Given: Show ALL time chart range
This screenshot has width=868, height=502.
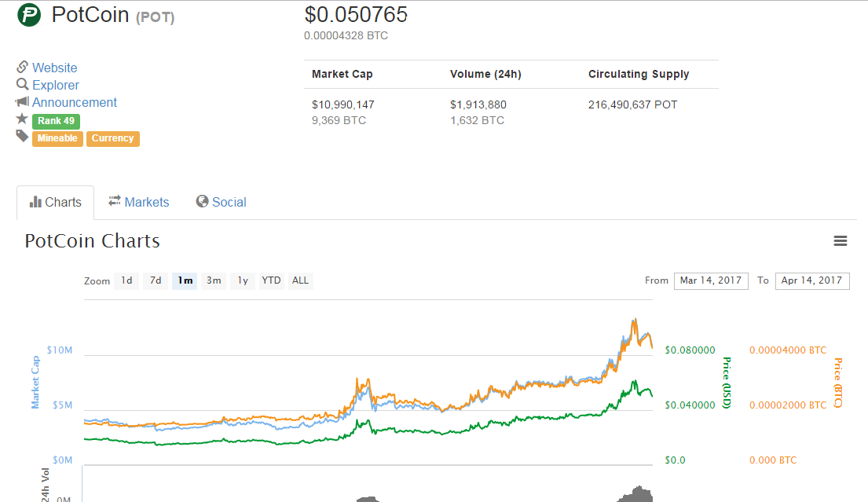Looking at the screenshot, I should [301, 280].
